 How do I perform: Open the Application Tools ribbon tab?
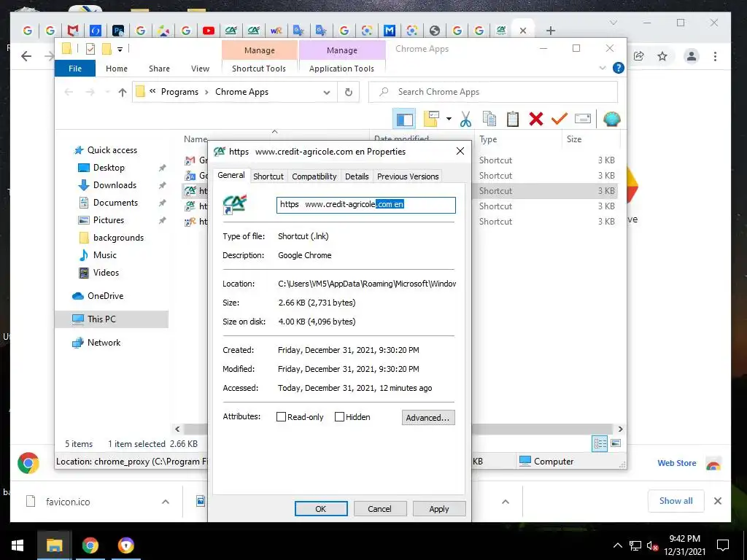341,69
